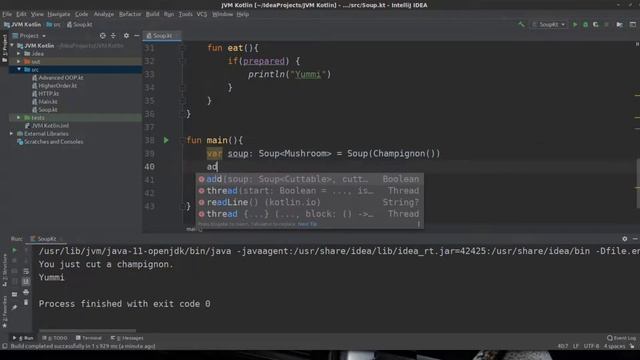
Task: Open the VCS menu
Action: 202,14
